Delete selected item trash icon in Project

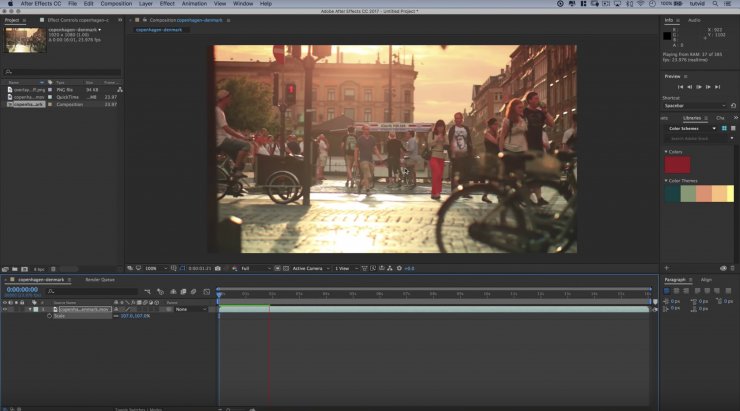(x=53, y=269)
